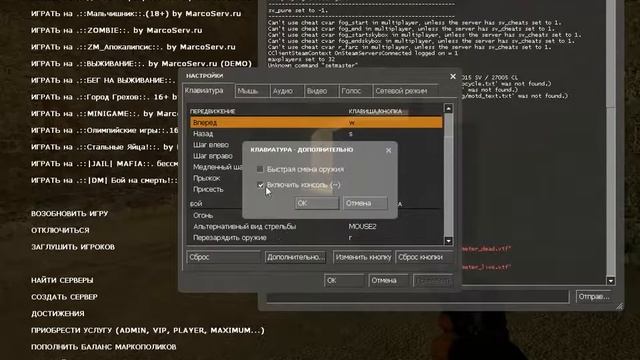Open the 'Видео' tab

[321, 91]
